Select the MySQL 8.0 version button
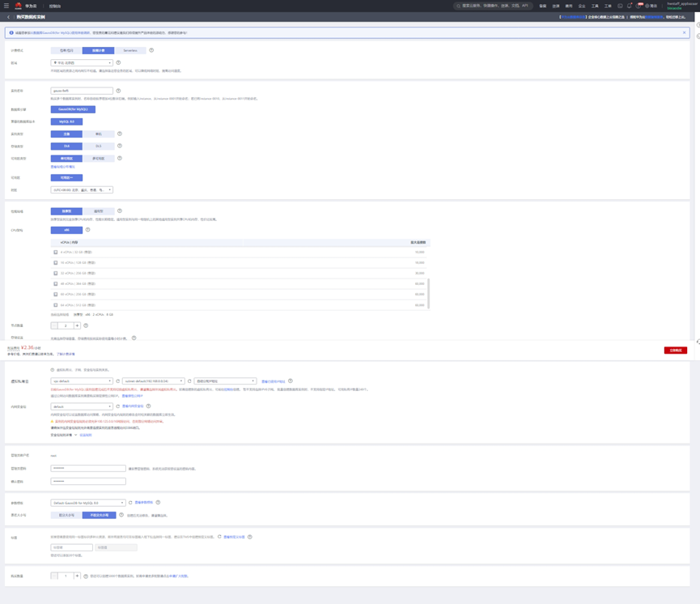The width and height of the screenshot is (700, 604). (x=66, y=121)
